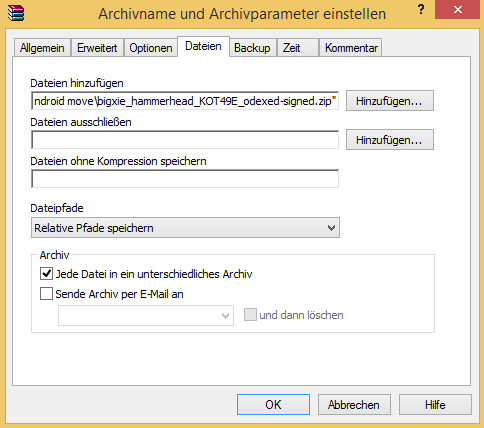Open the Erweitert tab
484x428 pixels.
(x=97, y=48)
